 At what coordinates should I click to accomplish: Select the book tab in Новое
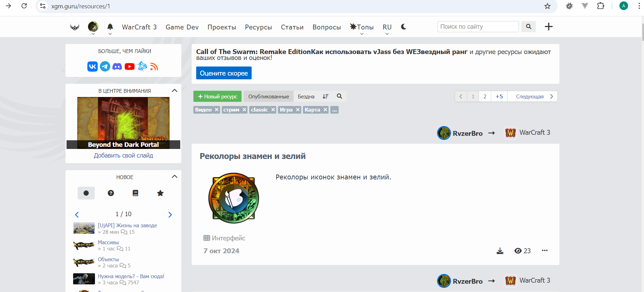(136, 193)
